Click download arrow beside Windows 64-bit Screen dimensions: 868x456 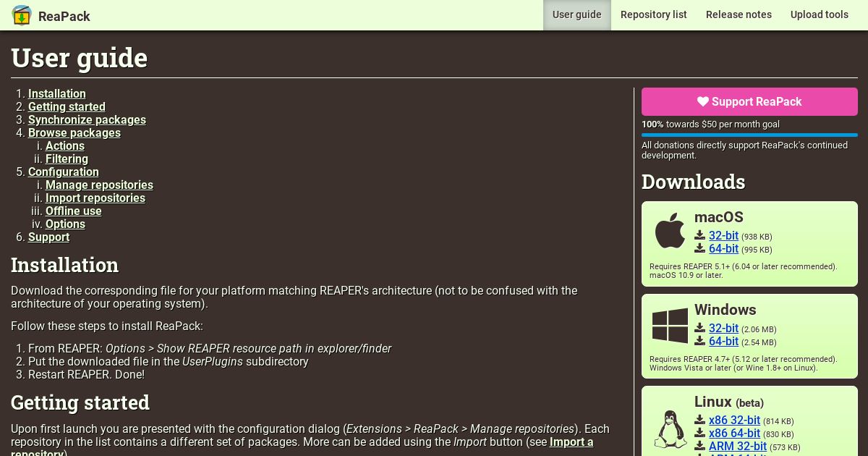tap(699, 341)
